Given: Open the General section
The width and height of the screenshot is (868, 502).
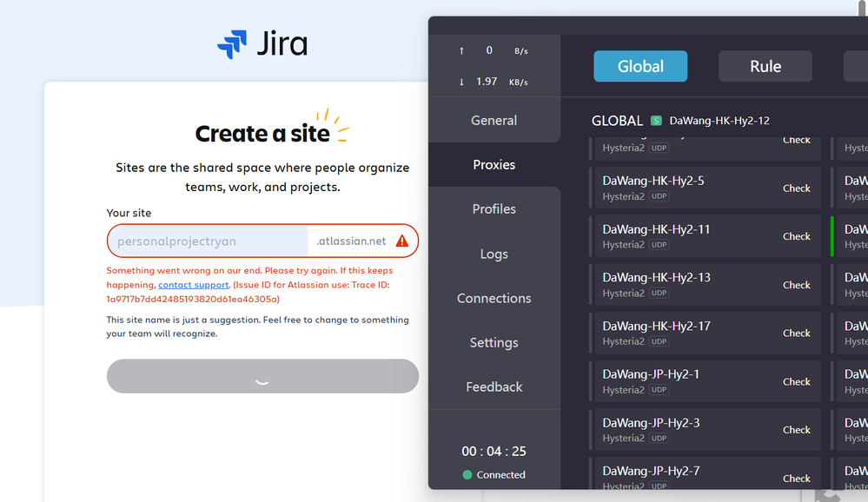Looking at the screenshot, I should pyautogui.click(x=494, y=120).
